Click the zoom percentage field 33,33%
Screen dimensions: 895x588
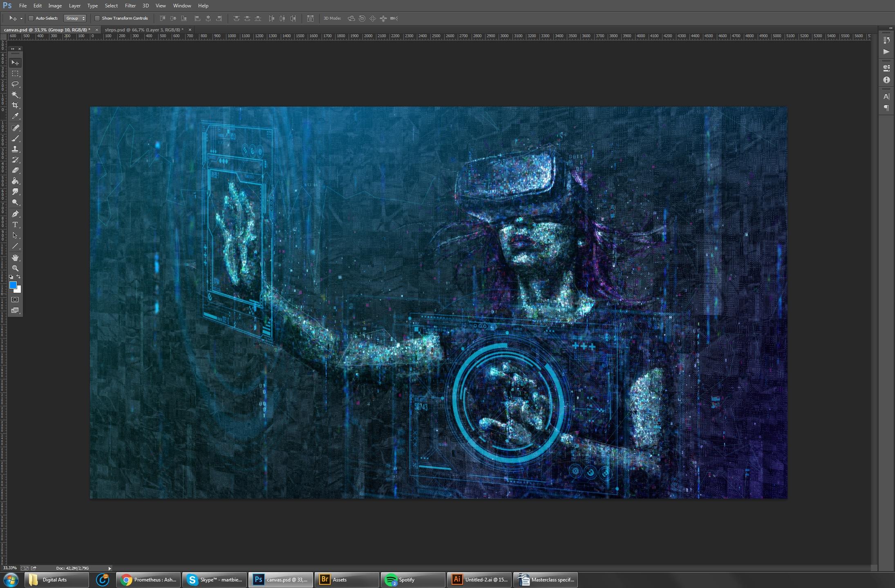10,568
